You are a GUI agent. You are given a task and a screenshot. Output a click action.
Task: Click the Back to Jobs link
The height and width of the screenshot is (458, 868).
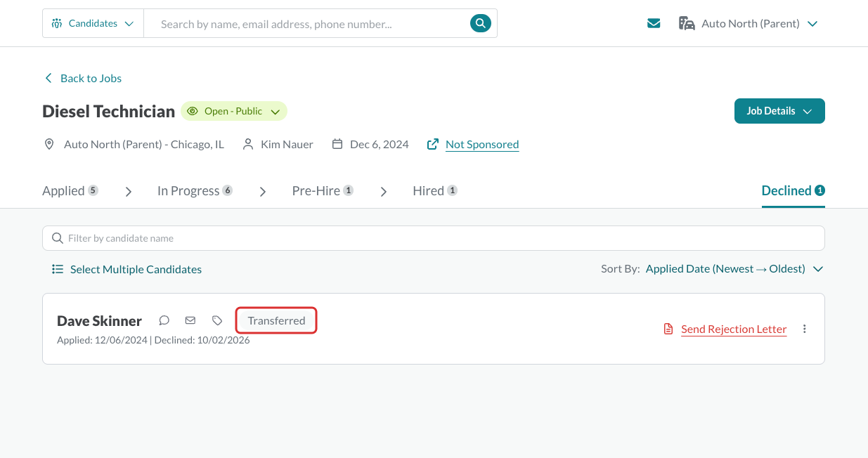(83, 78)
